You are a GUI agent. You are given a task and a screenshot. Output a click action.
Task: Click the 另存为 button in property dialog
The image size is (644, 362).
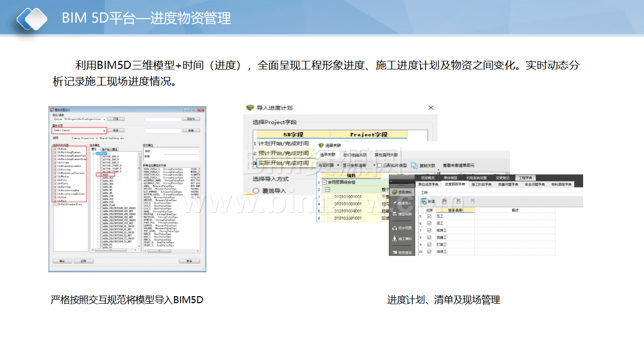tap(191, 119)
